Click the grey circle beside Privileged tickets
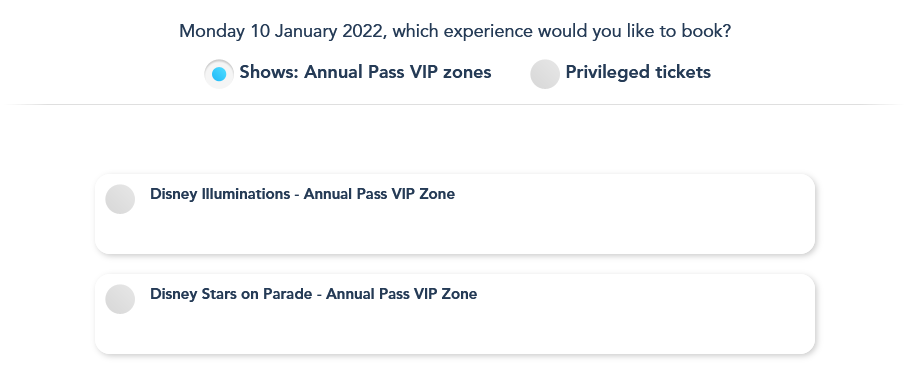This screenshot has height=368, width=920. [x=545, y=74]
